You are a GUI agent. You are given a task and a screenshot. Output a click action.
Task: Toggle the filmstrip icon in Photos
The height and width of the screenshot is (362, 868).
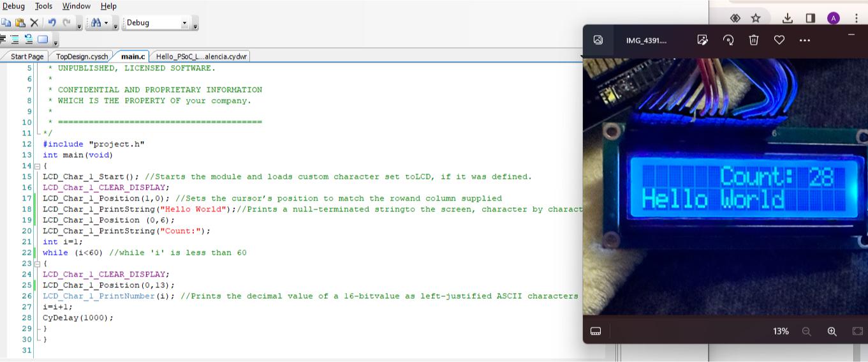(596, 331)
